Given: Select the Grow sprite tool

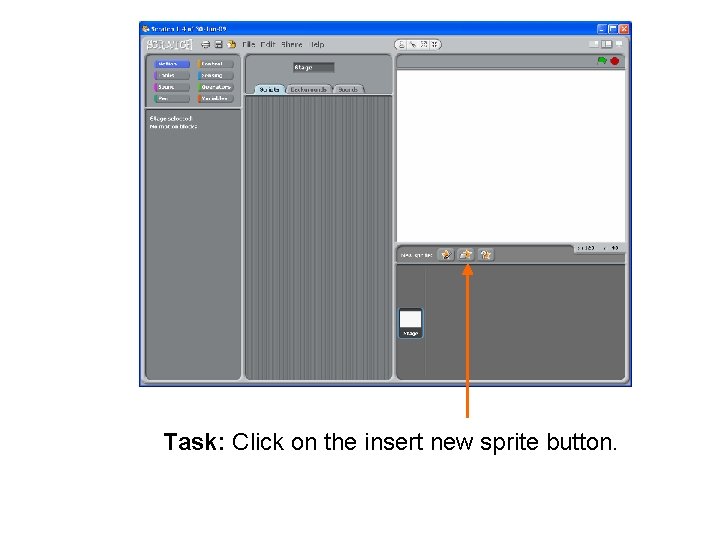Looking at the screenshot, I should pyautogui.click(x=424, y=45).
